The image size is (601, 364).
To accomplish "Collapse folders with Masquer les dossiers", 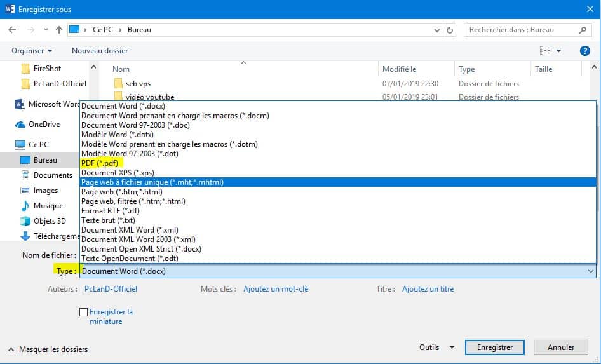I will click(48, 349).
